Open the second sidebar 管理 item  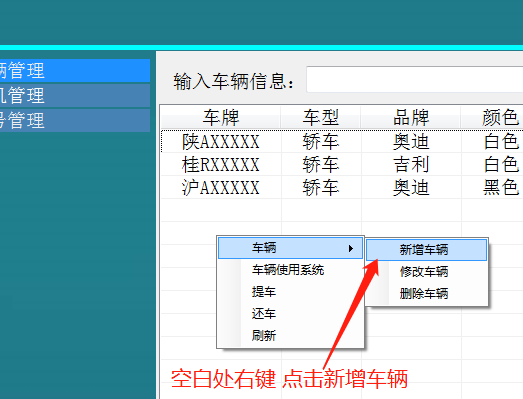click(x=75, y=95)
